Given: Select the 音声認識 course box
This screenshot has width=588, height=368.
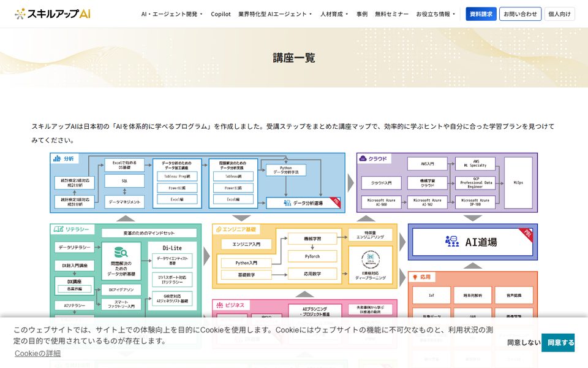Looking at the screenshot, I should tap(514, 296).
